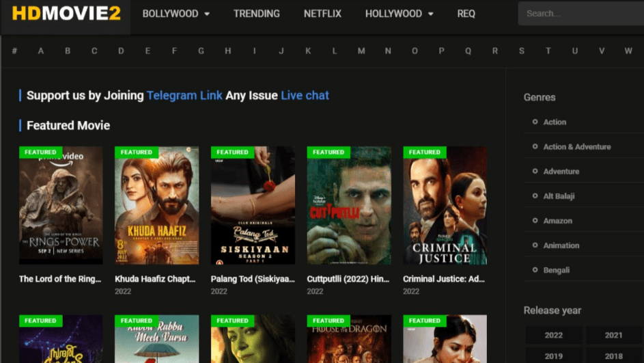Focus the Search input field
This screenshot has height=363, width=644.
[580, 14]
